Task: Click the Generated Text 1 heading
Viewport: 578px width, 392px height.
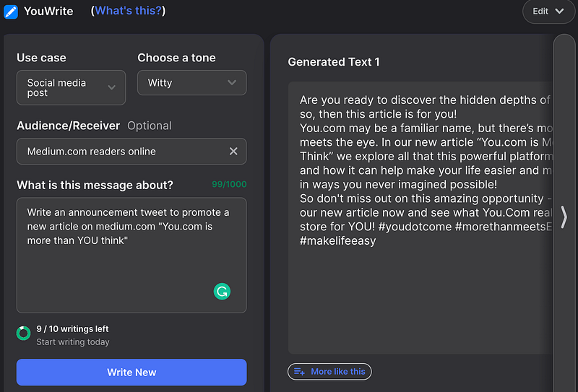Action: click(334, 62)
